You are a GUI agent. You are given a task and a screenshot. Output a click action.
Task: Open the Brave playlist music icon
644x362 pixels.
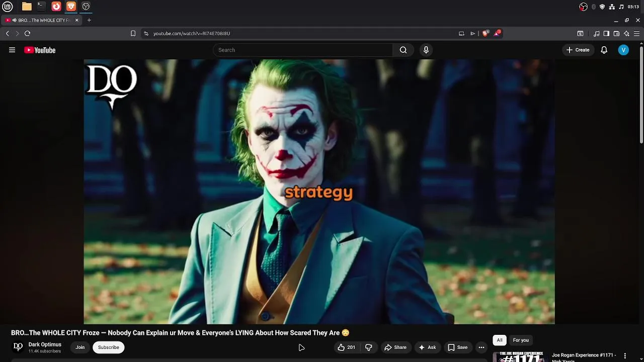(x=596, y=33)
